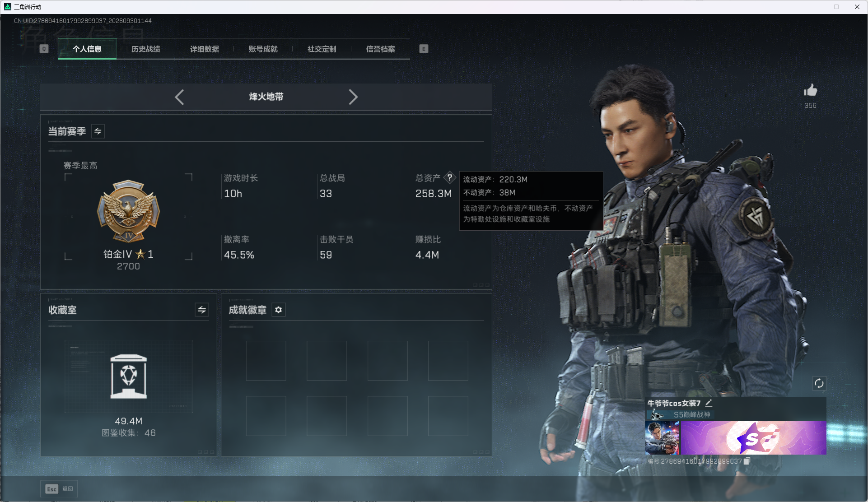Click the 总战局 33 value

click(326, 194)
